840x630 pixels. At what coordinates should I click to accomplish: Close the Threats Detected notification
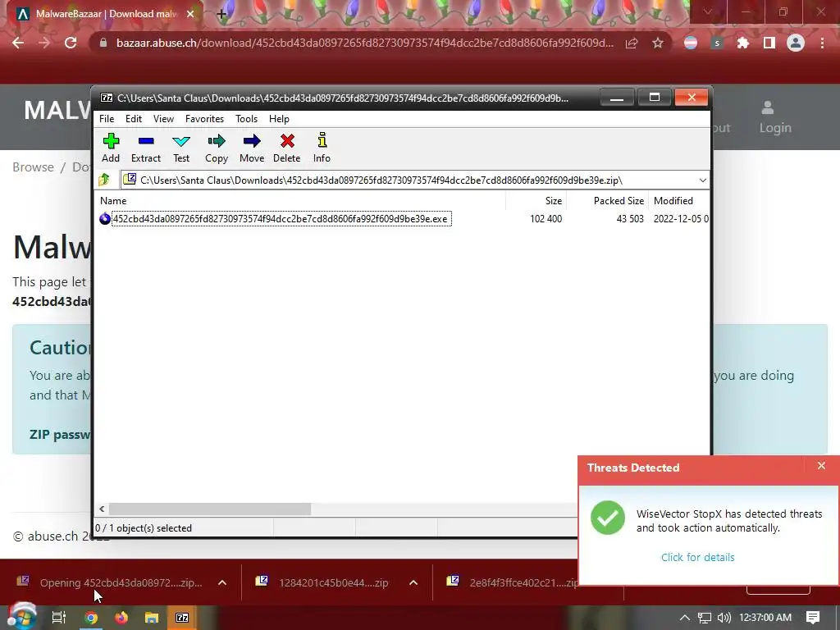pos(821,466)
